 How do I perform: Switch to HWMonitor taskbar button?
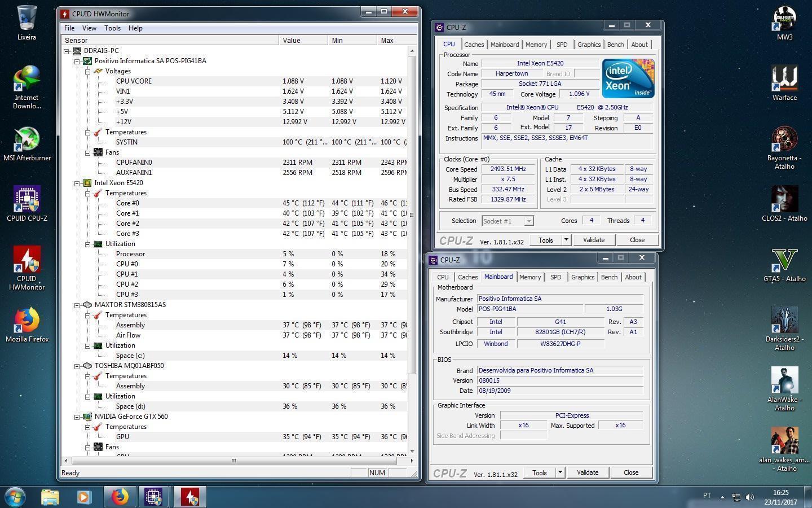[x=190, y=497]
